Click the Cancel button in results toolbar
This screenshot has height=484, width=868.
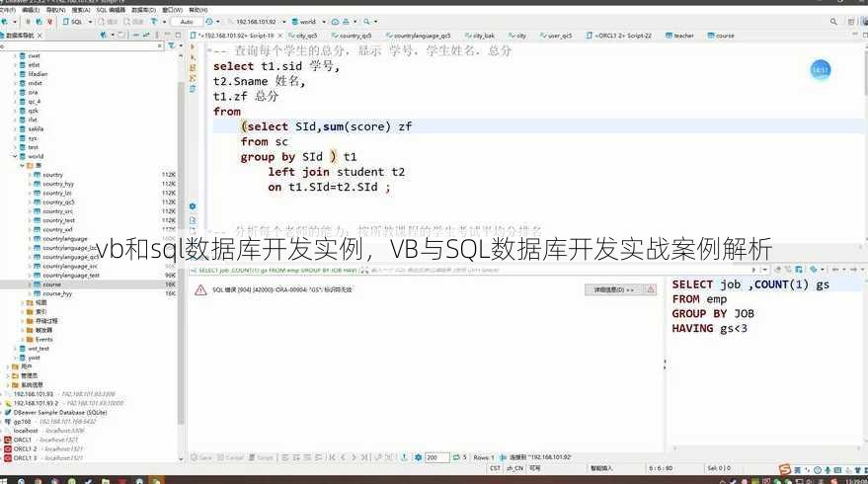coord(230,457)
